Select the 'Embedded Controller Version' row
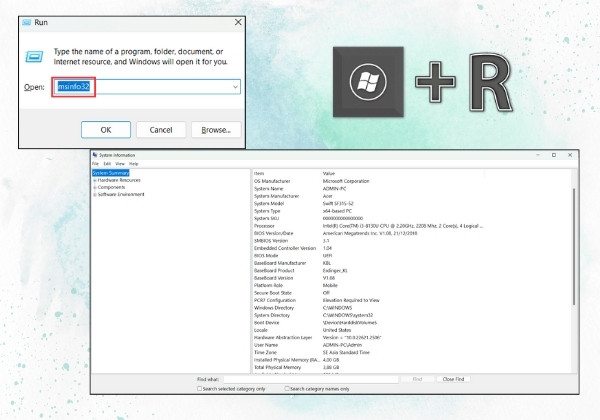The height and width of the screenshot is (420, 600). pyautogui.click(x=412, y=248)
